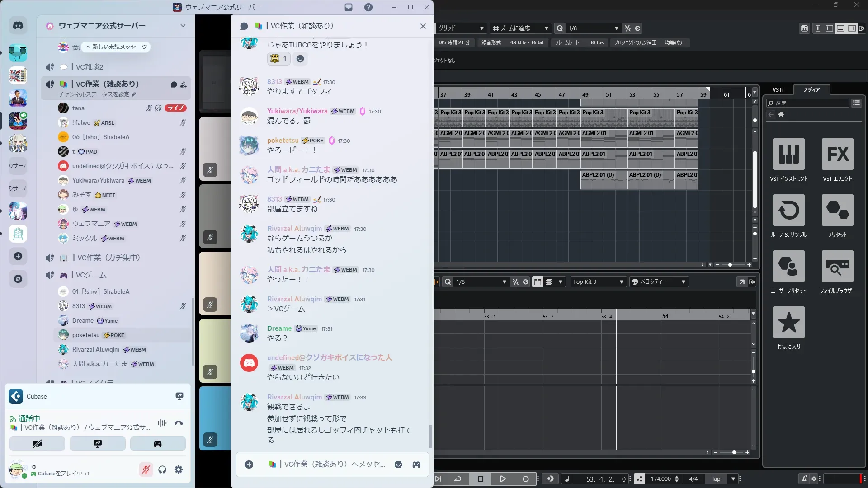Open the quantize 1/8 dropdown in toolbar

click(592, 28)
